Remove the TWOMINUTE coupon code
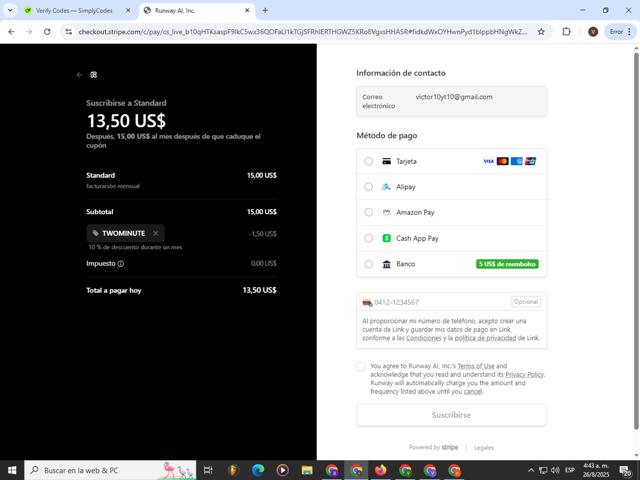 point(156,233)
